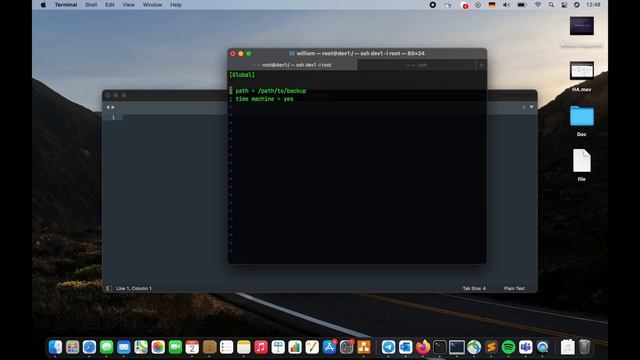Click the plus icon in editor tab bar
640x360 pixels.
pos(524,107)
